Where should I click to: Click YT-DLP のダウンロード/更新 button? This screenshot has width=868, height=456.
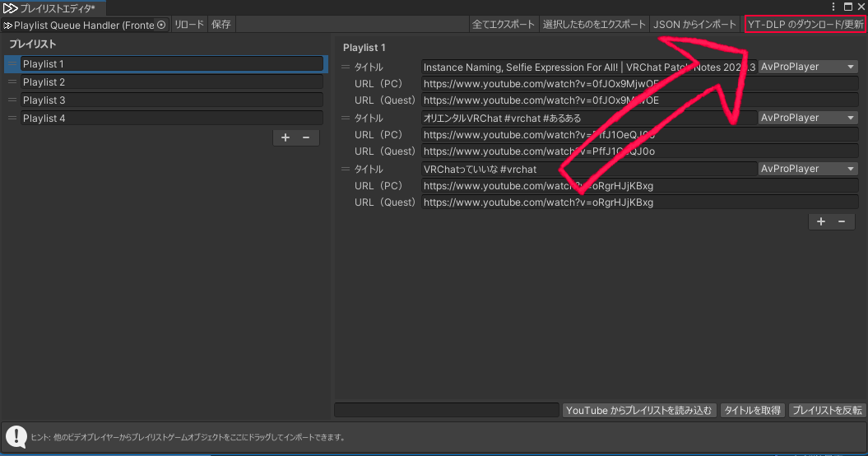(805, 25)
